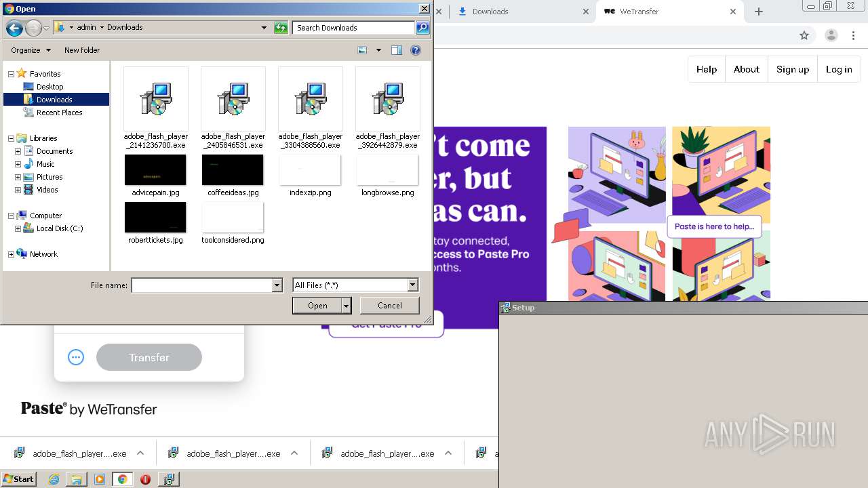Open Windows Media Player taskbar icon
This screenshot has height=488, width=868.
point(100,479)
